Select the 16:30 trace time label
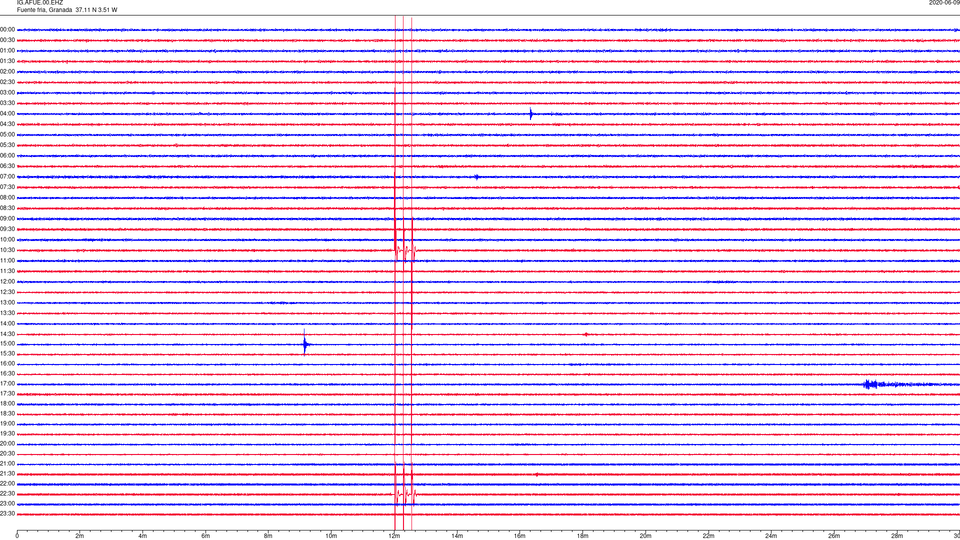Viewport: 960px width, 540px height. (7, 373)
